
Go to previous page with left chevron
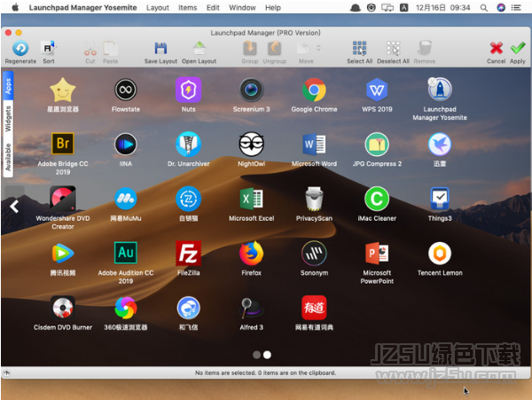coord(14,207)
